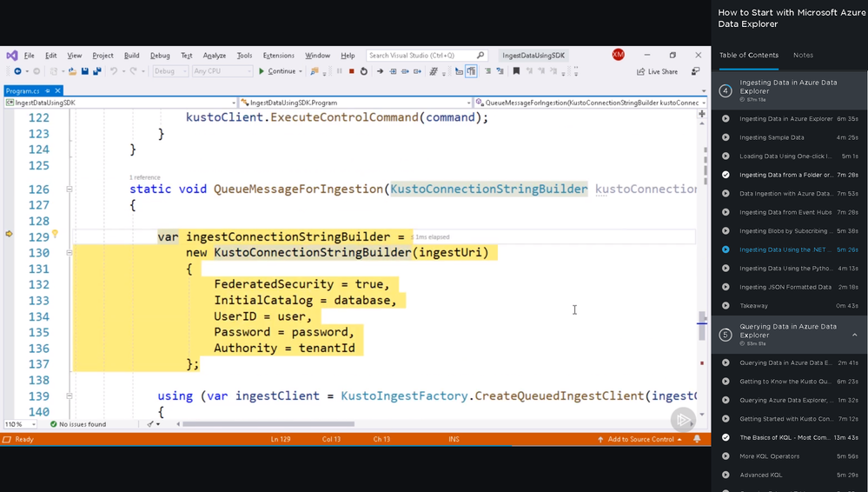Collapse the object initializer at line 130
This screenshot has width=868, height=492.
click(70, 253)
